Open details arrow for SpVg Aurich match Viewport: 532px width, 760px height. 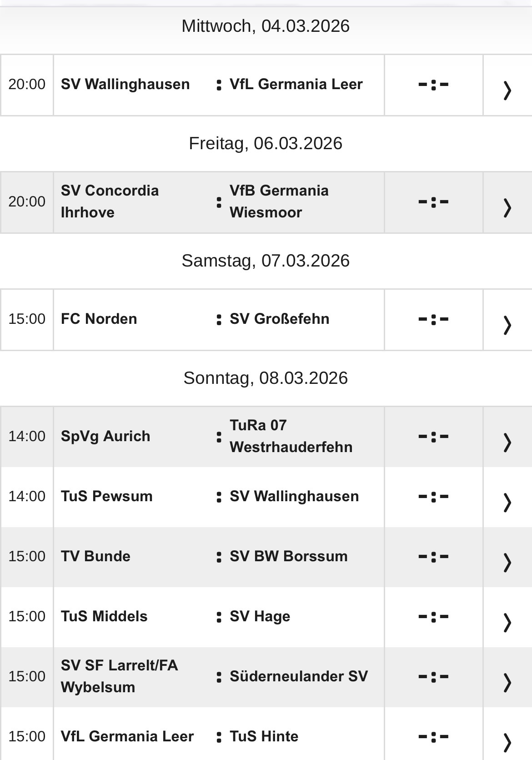point(506,436)
